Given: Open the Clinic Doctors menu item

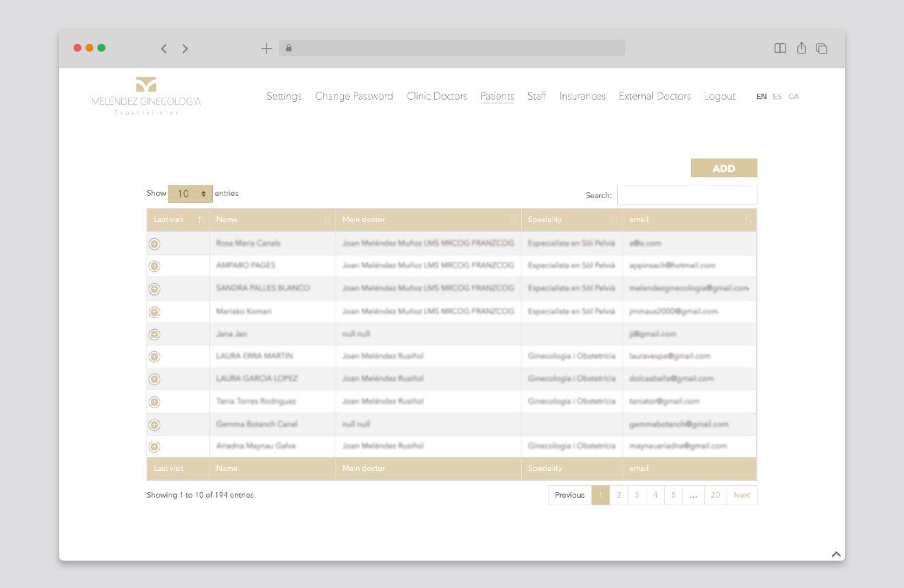Looking at the screenshot, I should [x=437, y=97].
